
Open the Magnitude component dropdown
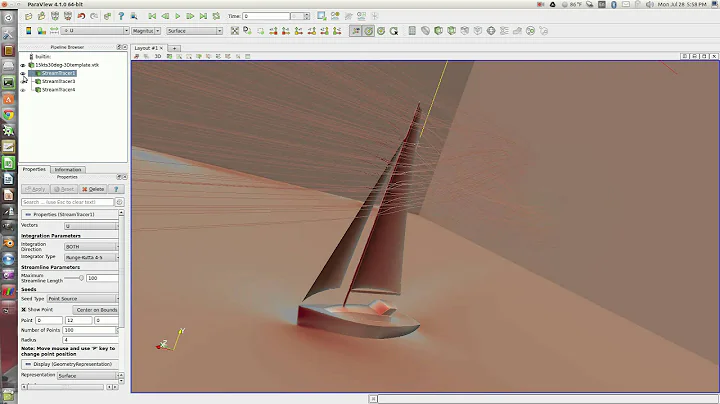pos(146,31)
